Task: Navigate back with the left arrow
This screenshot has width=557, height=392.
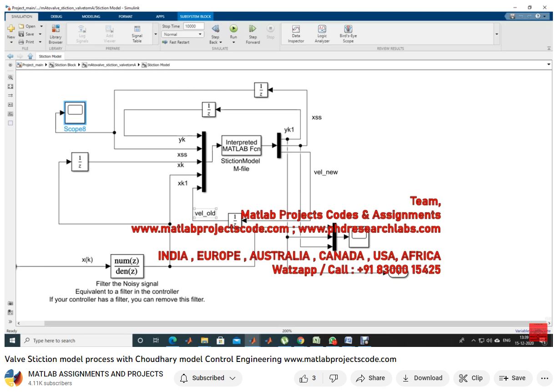Action: tap(10, 56)
